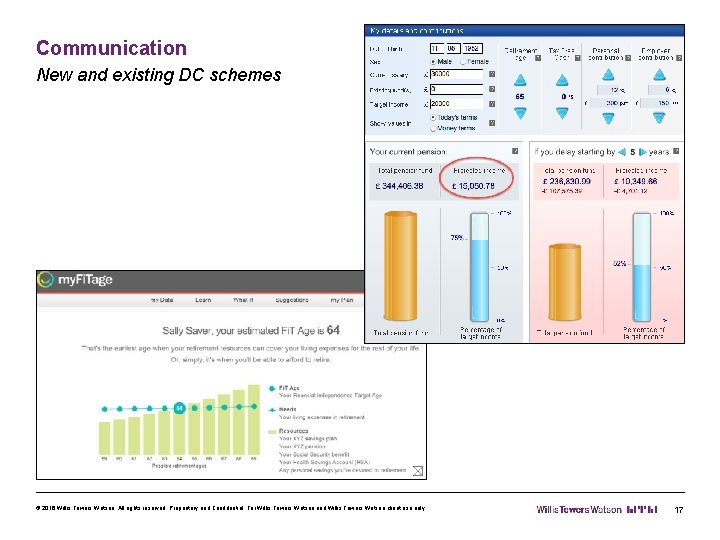Open help icon beside Show values in
Image resolution: width=720 pixels, height=540 pixels.
tap(492, 123)
